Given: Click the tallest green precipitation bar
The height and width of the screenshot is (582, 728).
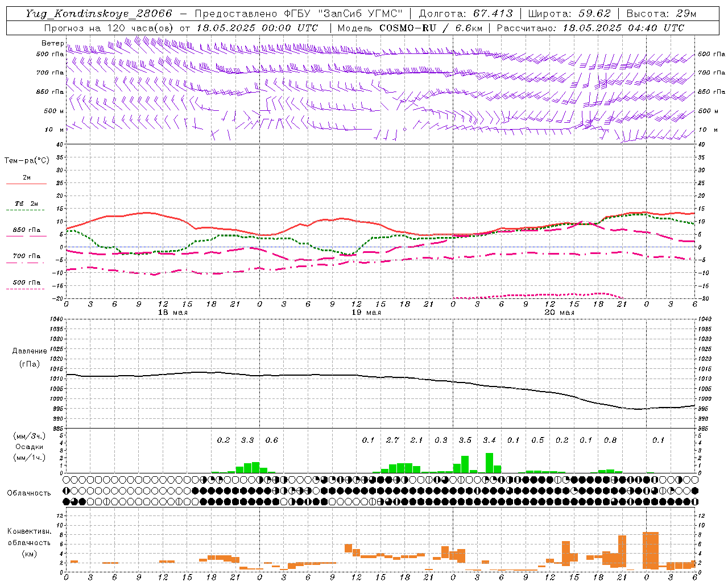Looking at the screenshot, I should tap(489, 463).
